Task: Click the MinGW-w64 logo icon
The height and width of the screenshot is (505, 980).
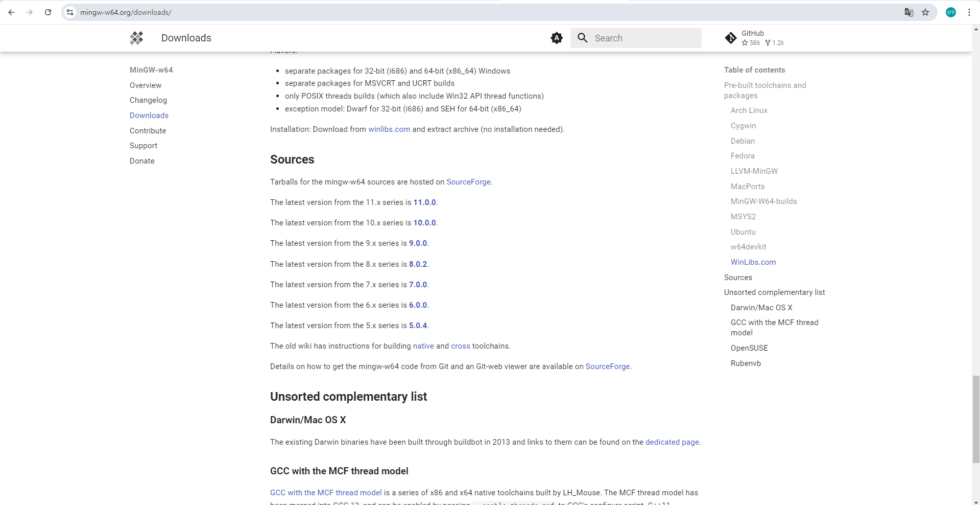Action: [x=136, y=38]
